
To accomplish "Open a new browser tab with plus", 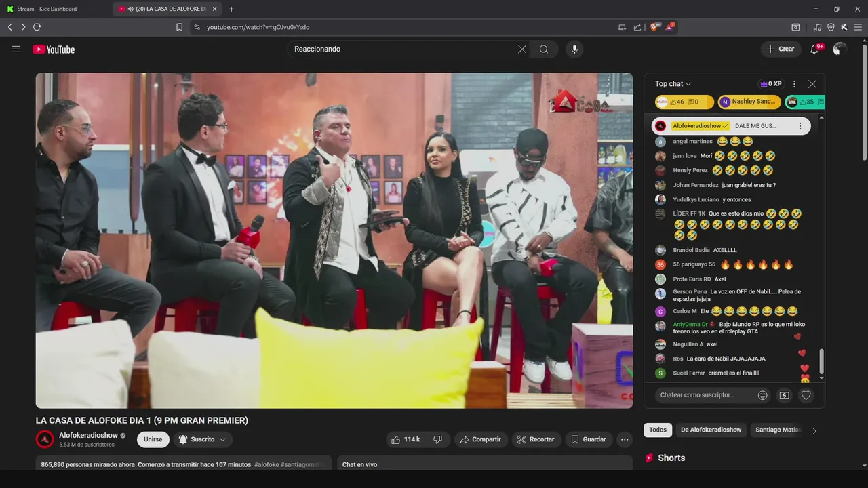I will coord(231,9).
